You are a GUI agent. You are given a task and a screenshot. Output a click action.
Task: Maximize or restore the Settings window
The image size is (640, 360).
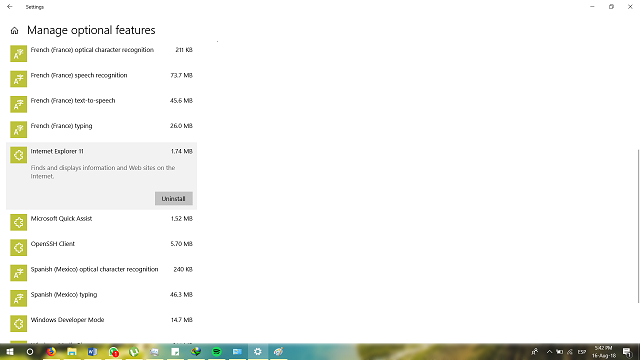point(611,7)
